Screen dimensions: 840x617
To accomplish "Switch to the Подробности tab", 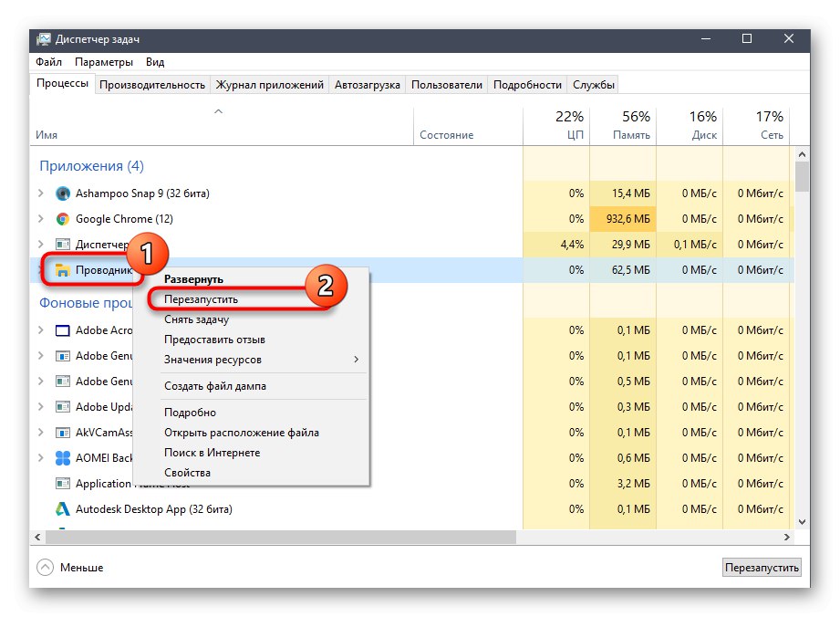I will (x=527, y=85).
